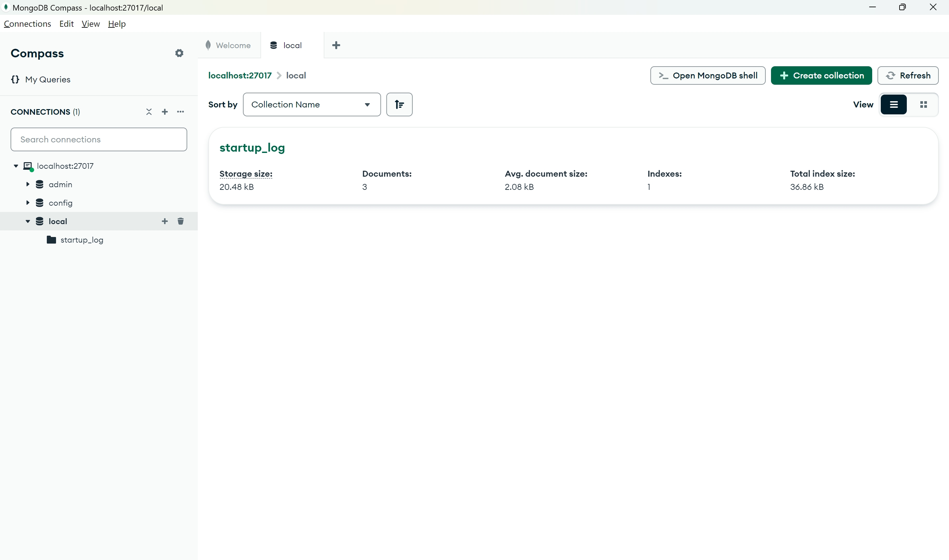Open Compass settings gear icon
949x560 pixels.
tap(179, 53)
